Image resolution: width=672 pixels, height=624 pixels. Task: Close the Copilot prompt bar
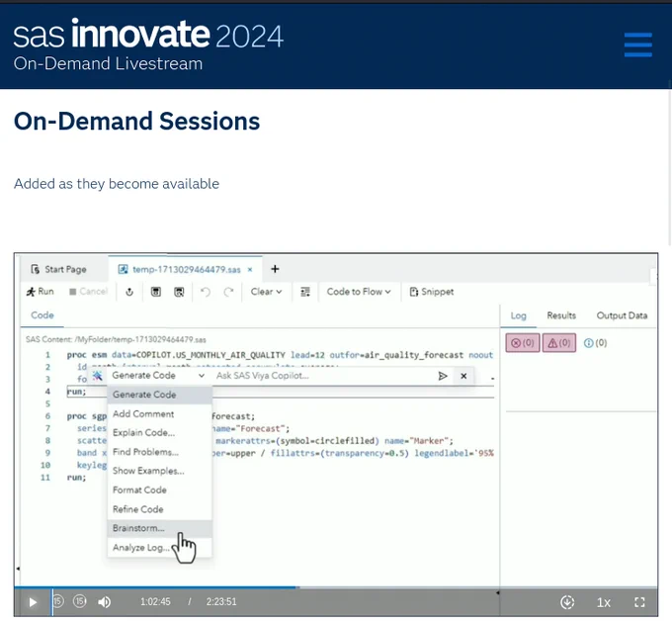click(x=463, y=376)
